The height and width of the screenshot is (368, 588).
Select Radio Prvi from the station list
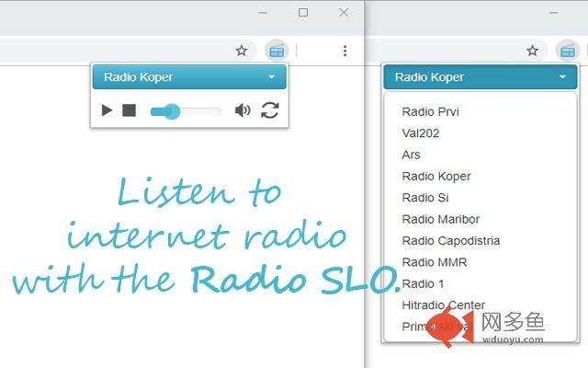(430, 111)
